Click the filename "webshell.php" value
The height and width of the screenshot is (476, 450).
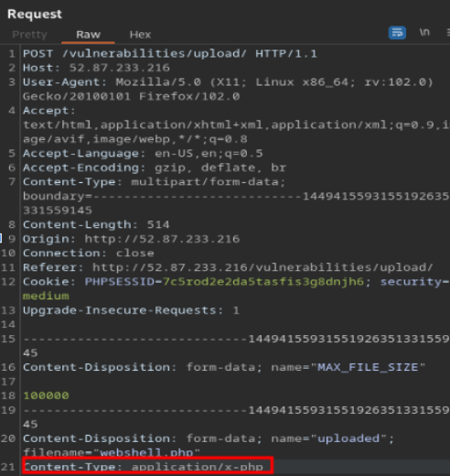click(146, 452)
